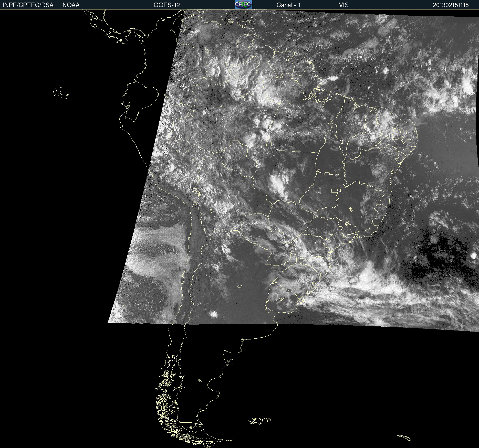Image resolution: width=479 pixels, height=448 pixels.
Task: Click the CPTEC logo in header
Action: click(243, 5)
